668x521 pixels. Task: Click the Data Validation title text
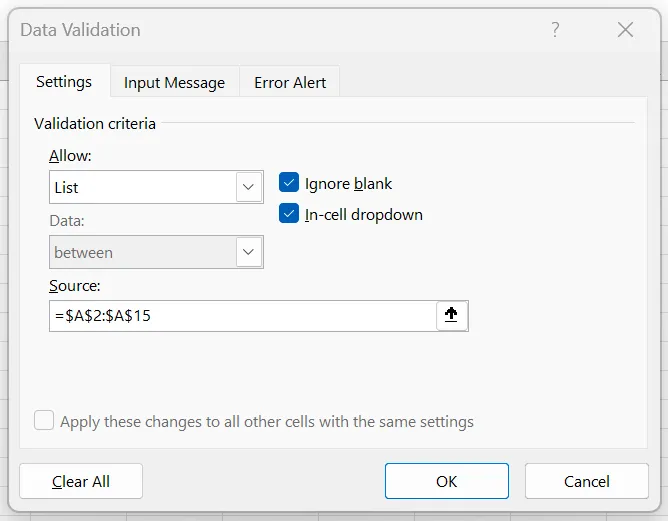(81, 30)
